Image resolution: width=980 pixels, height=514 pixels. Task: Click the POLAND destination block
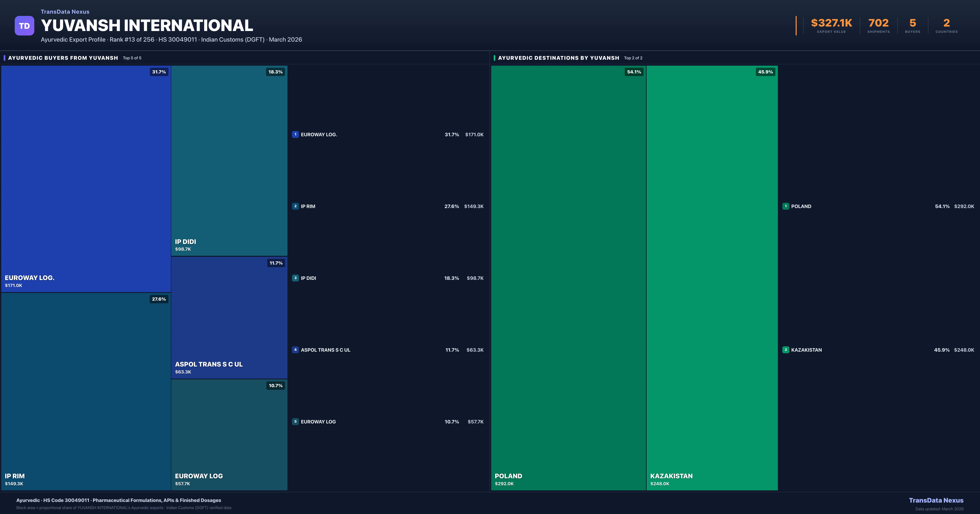tap(568, 278)
